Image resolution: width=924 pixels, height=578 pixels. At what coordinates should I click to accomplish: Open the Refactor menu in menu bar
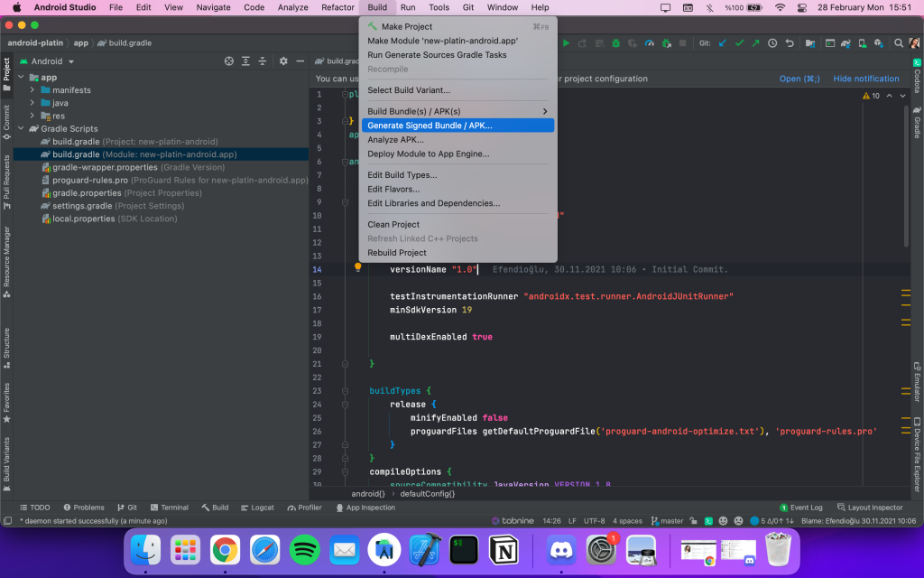337,7
